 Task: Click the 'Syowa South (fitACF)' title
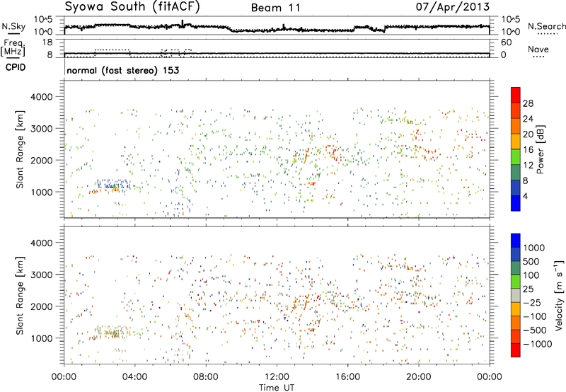pos(132,6)
